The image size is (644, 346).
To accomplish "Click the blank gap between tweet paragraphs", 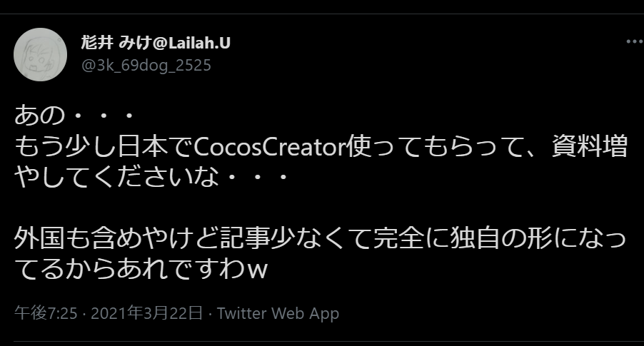I will [322, 208].
